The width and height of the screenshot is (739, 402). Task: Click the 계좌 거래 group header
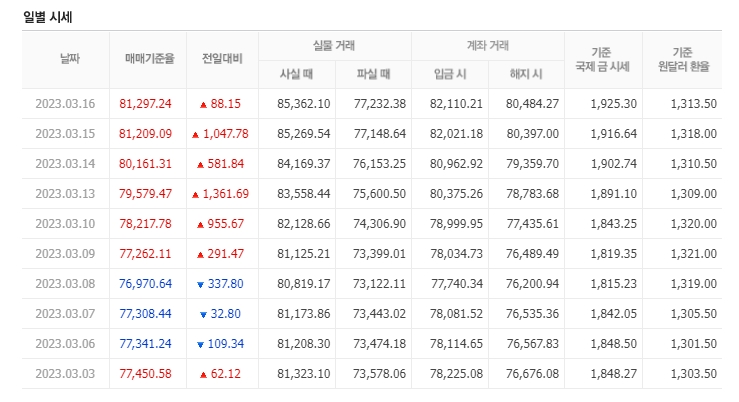pos(488,46)
